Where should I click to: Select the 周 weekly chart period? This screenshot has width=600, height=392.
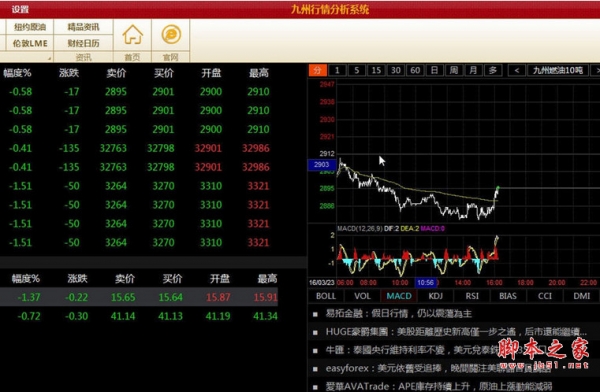coord(454,70)
